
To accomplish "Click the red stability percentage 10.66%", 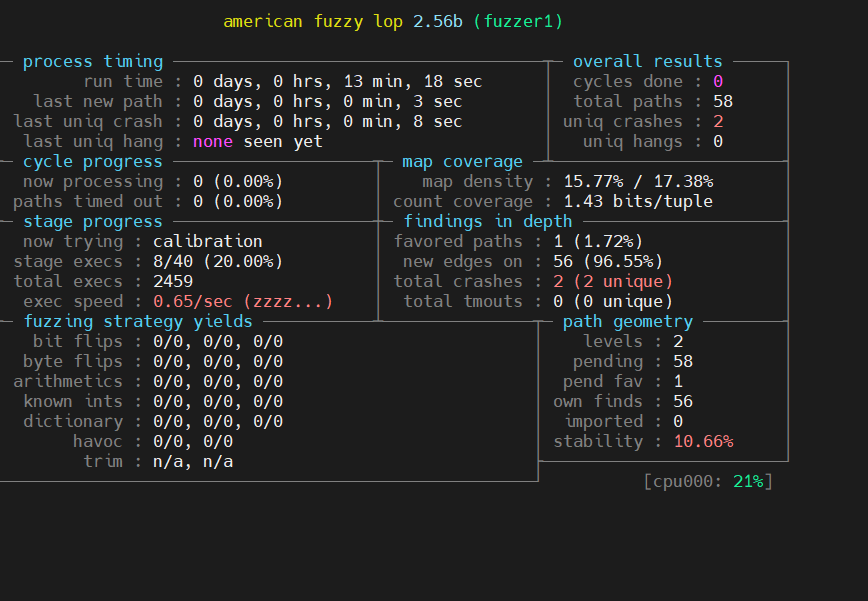I will click(702, 442).
